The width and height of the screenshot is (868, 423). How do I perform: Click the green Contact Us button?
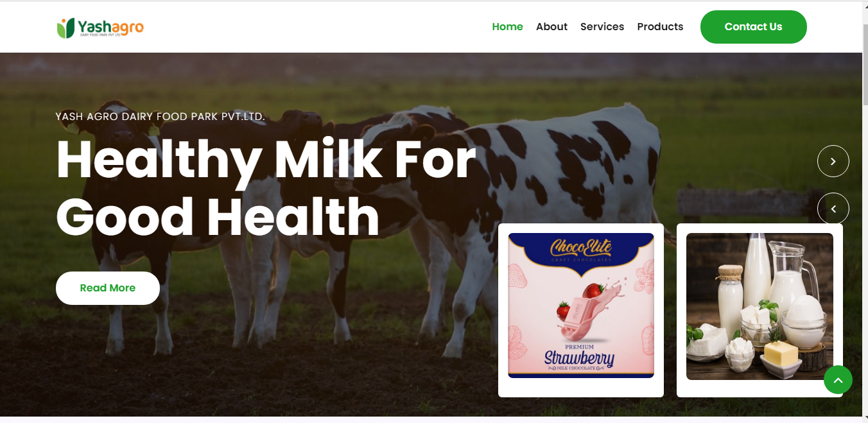click(753, 27)
